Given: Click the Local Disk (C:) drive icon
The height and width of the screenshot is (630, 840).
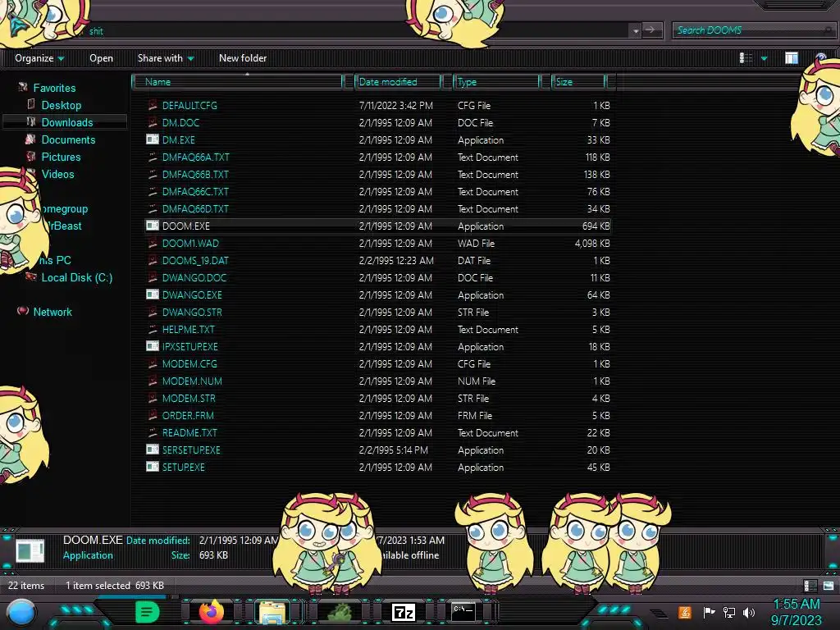Looking at the screenshot, I should (31, 276).
